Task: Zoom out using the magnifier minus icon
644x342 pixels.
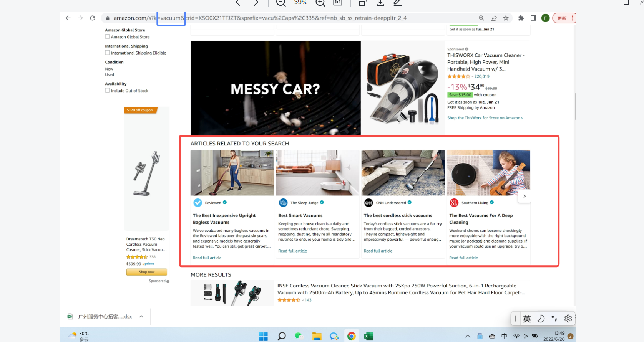Action: tap(281, 3)
